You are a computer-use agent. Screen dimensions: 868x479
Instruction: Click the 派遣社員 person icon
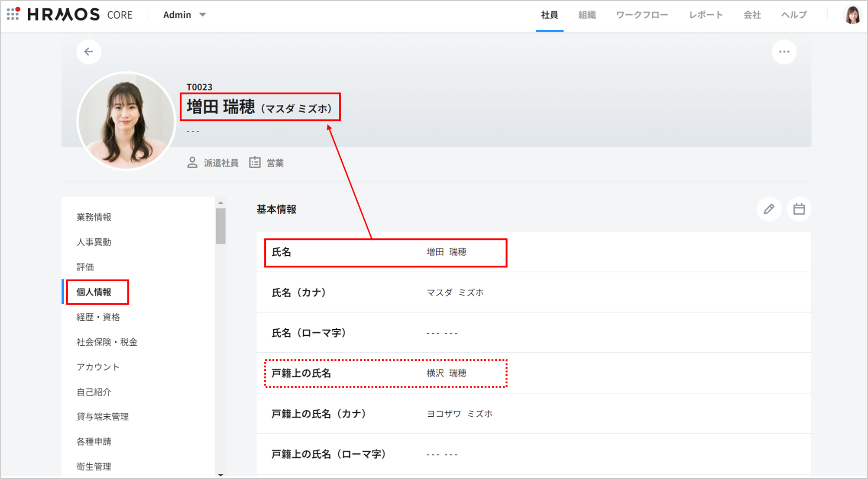click(192, 163)
